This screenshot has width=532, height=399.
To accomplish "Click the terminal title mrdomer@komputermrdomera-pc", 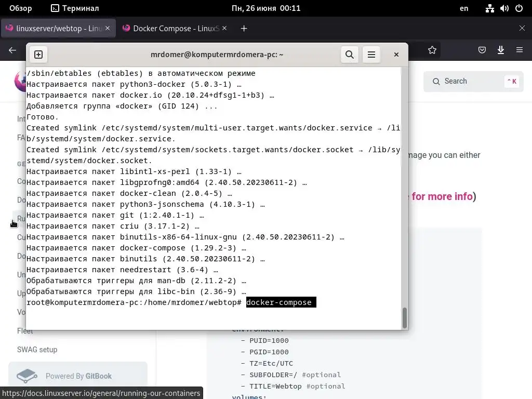I will point(217,55).
